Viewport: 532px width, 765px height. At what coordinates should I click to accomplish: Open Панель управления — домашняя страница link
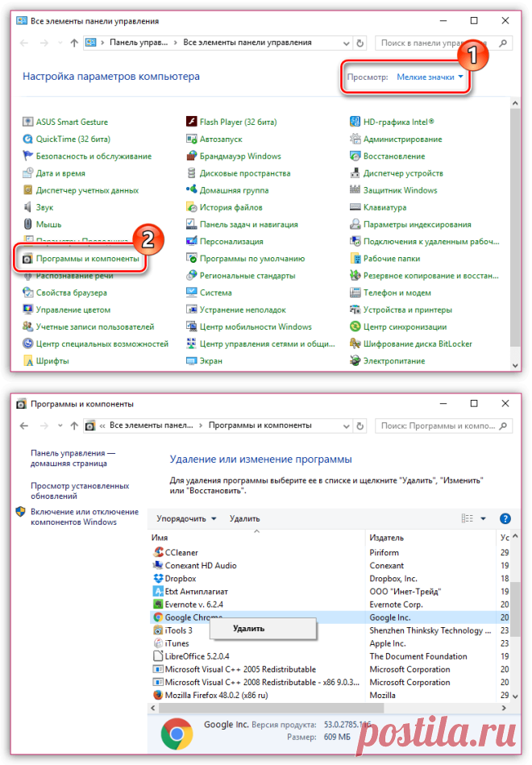[x=73, y=458]
